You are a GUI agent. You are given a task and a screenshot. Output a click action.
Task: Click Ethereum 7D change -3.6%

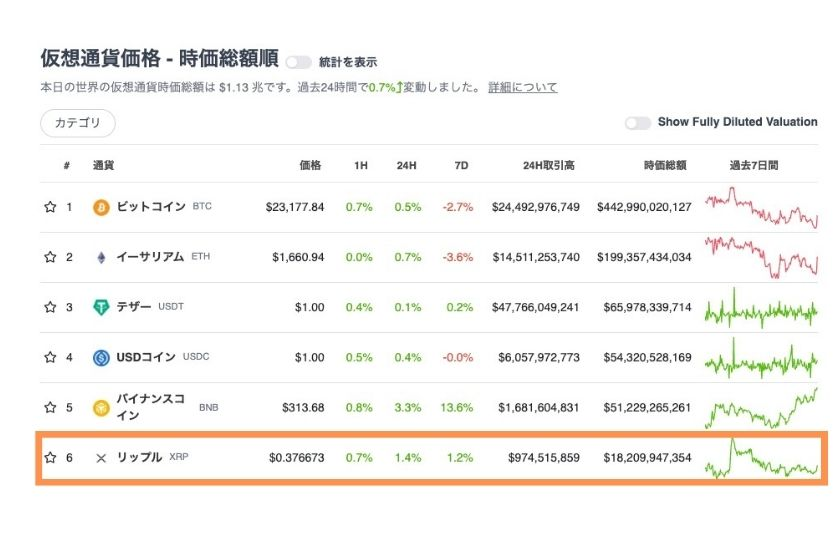458,257
